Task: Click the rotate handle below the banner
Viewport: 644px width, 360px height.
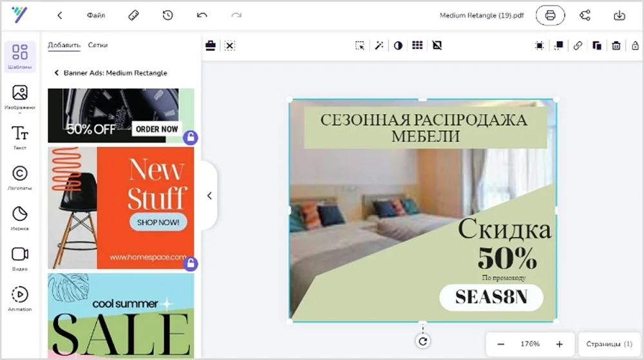Action: coord(422,341)
